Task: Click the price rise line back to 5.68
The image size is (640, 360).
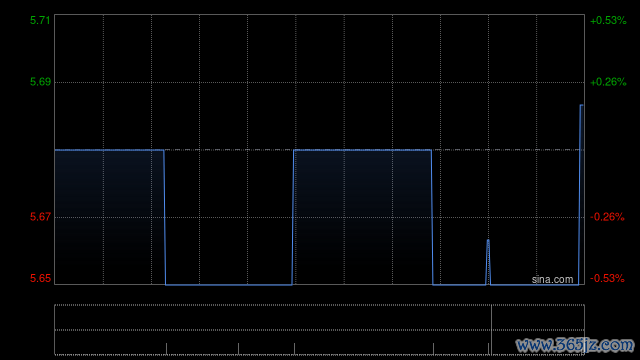Action: [x=293, y=217]
